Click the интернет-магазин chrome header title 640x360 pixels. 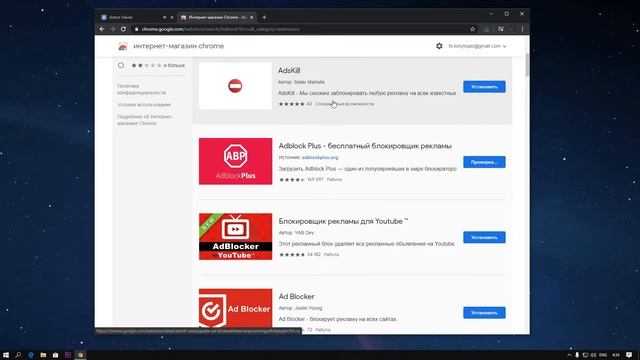click(178, 46)
